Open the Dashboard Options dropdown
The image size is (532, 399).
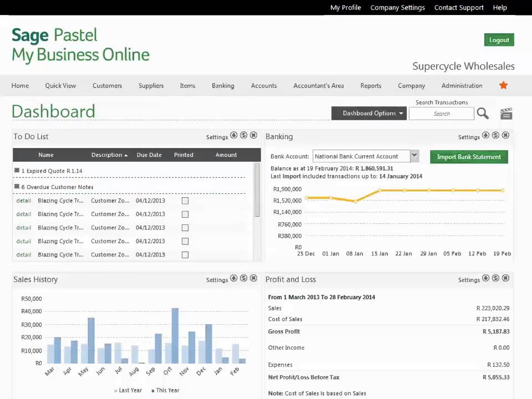click(x=370, y=113)
